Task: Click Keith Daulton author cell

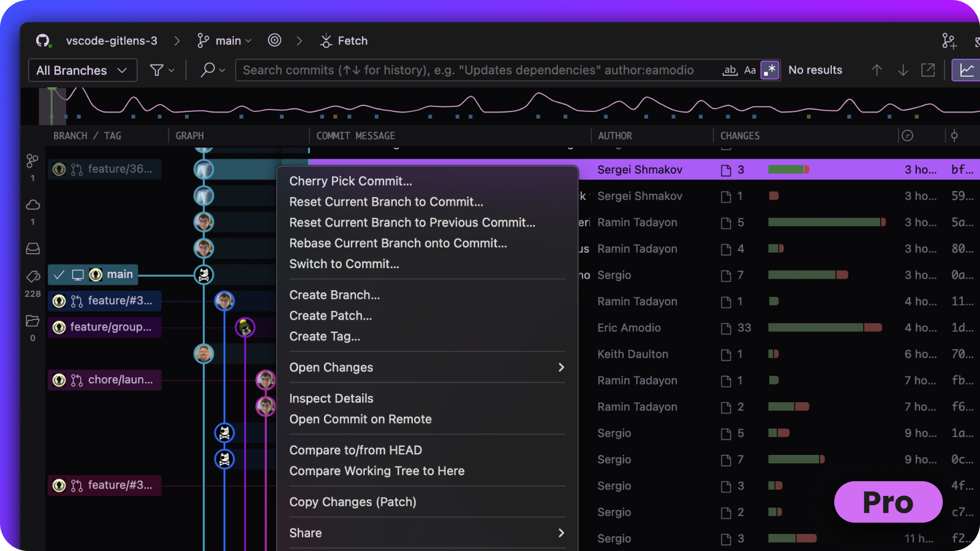Action: tap(633, 354)
